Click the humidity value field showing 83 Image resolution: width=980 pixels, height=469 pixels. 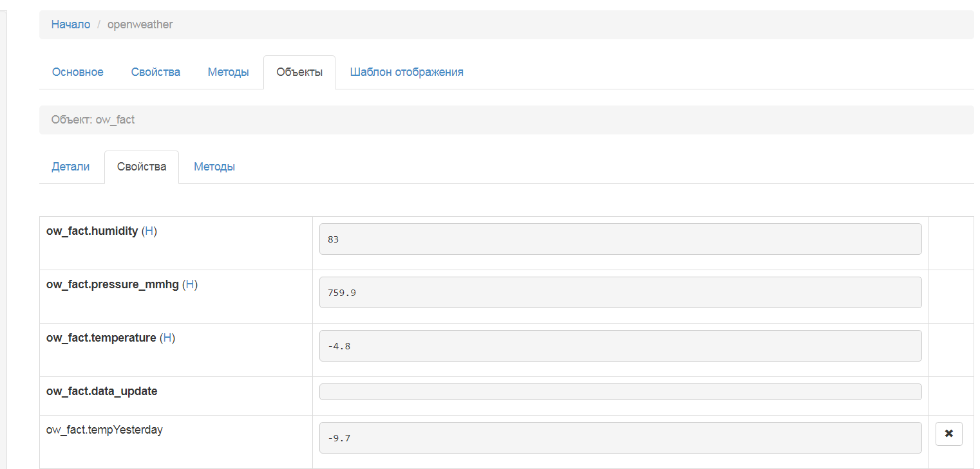620,239
